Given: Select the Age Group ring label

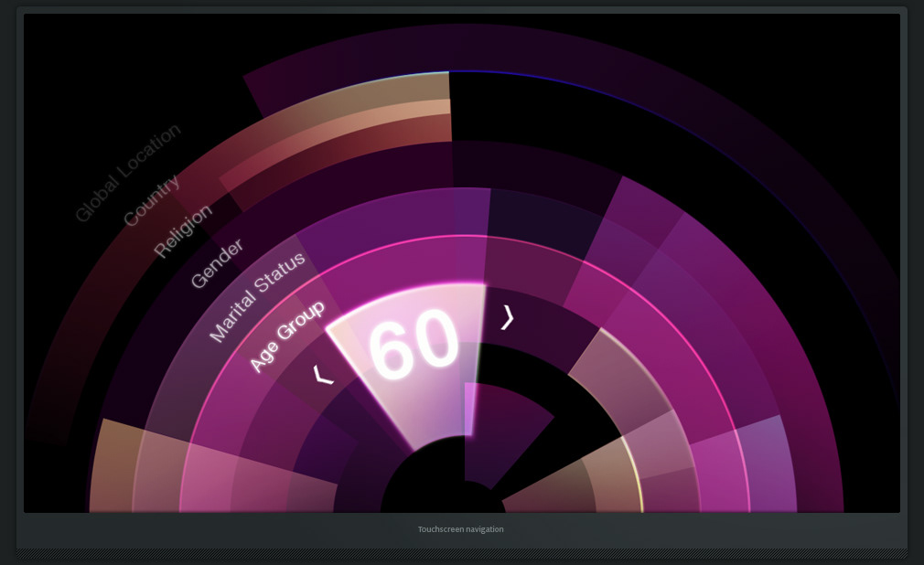Looking at the screenshot, I should (x=286, y=336).
